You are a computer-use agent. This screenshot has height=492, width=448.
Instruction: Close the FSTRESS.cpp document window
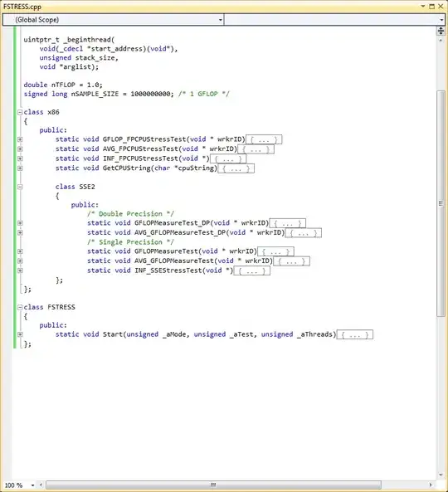[x=441, y=7]
